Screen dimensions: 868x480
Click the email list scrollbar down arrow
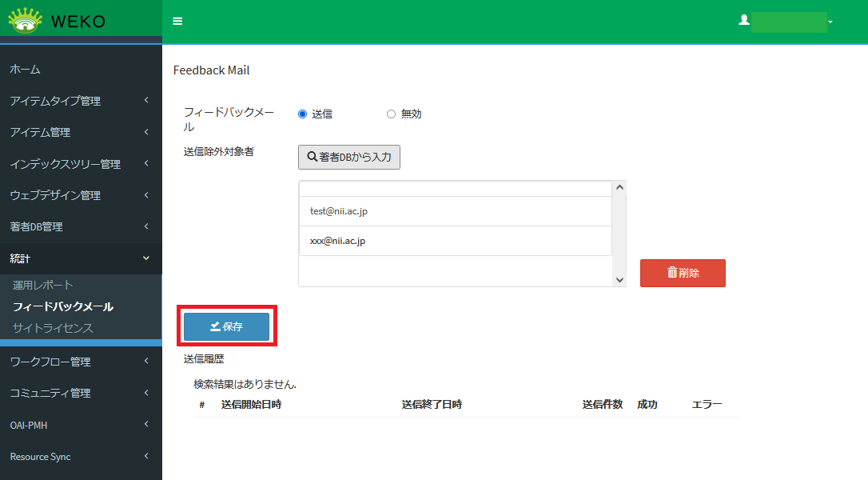click(x=619, y=279)
